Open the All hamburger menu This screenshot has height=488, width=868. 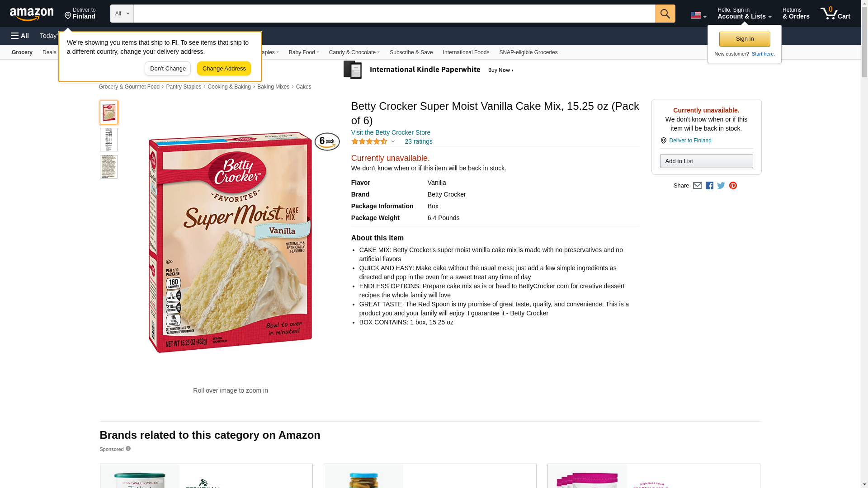[20, 36]
